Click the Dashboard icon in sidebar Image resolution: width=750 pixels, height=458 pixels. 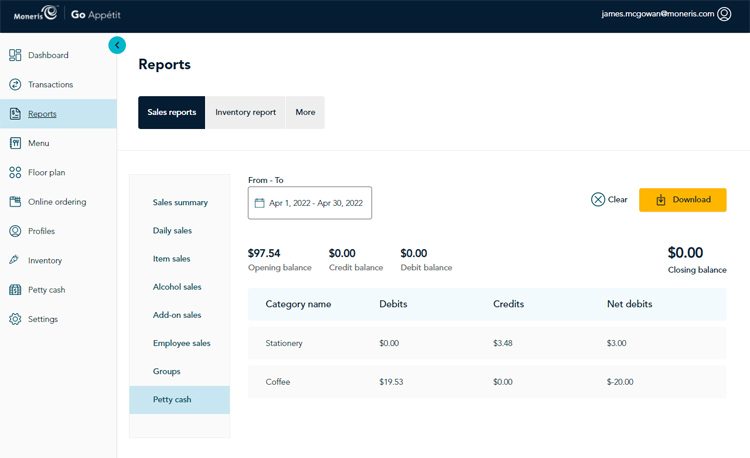pos(15,55)
